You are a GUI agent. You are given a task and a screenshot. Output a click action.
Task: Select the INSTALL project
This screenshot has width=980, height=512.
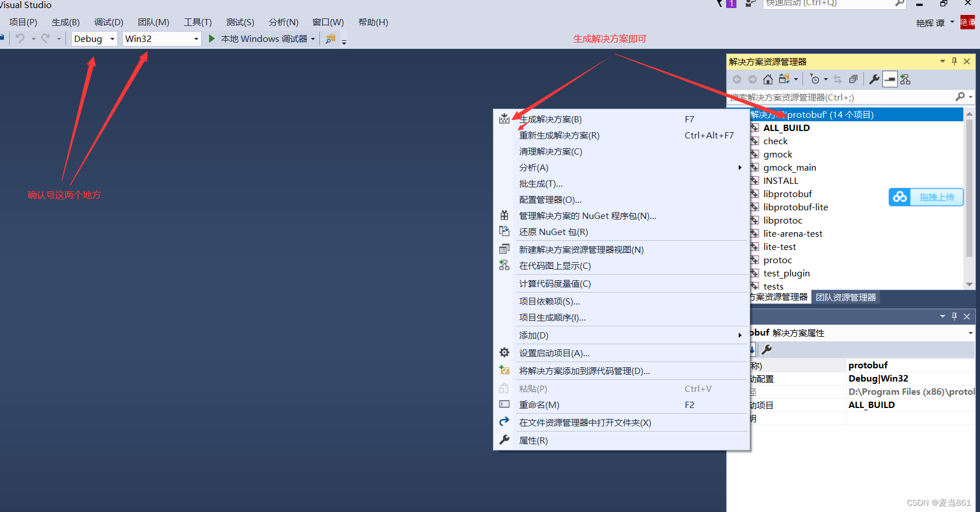click(781, 181)
